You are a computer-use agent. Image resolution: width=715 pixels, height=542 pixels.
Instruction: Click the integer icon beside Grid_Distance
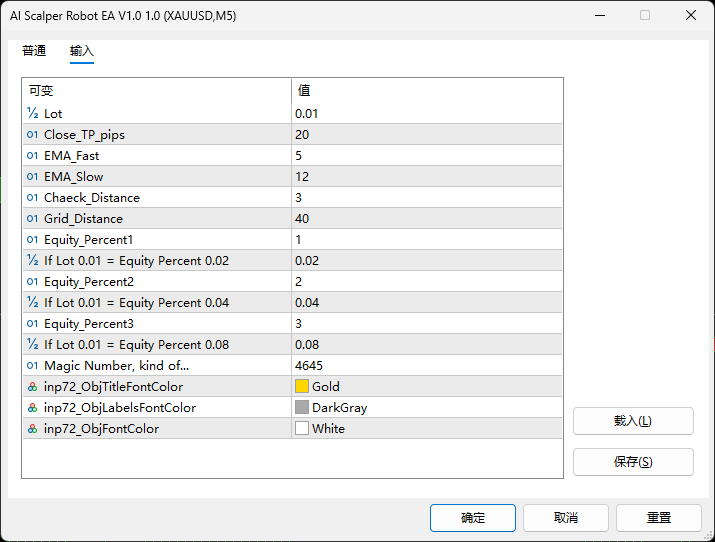pos(32,219)
